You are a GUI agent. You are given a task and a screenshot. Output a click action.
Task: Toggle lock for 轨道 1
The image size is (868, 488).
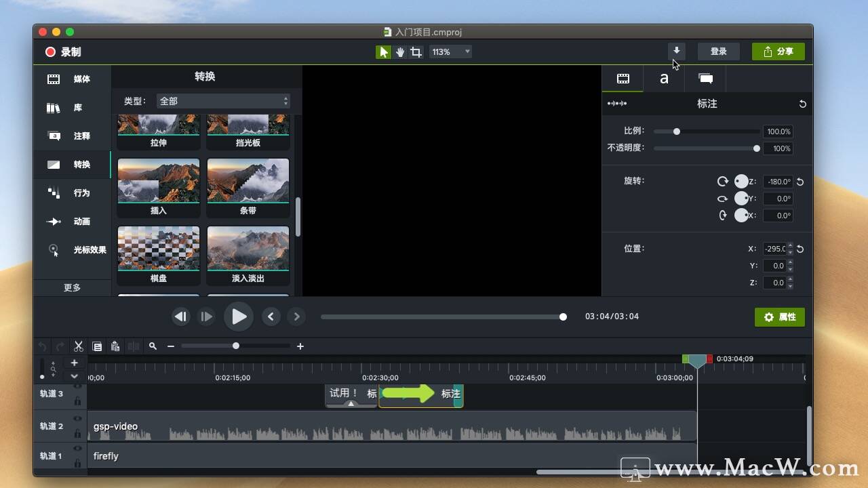pyautogui.click(x=78, y=463)
